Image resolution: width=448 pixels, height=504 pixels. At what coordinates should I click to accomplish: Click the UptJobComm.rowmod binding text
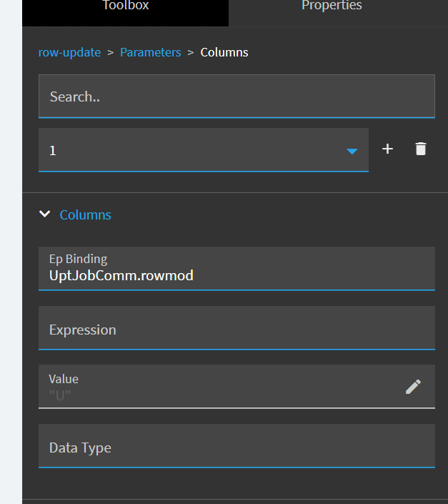[x=121, y=275]
